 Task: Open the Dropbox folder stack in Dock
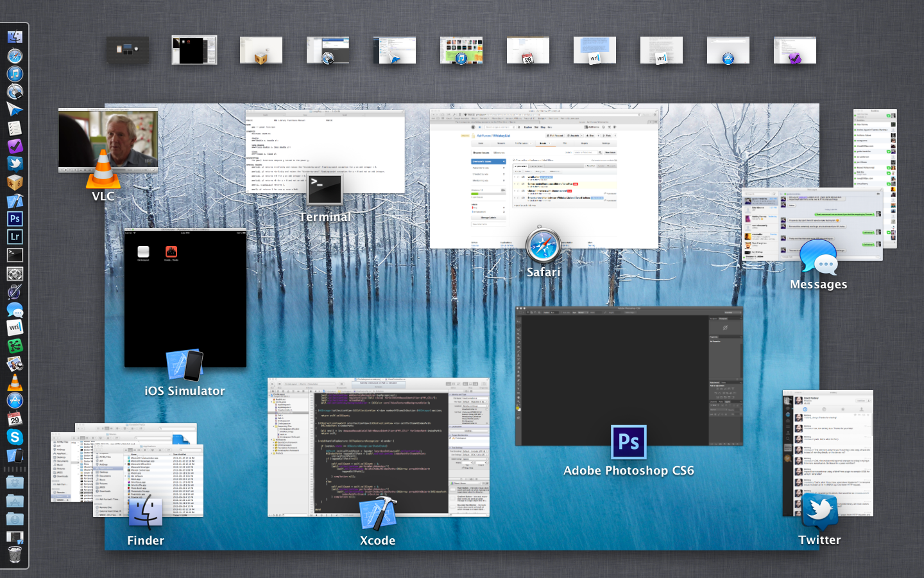15,482
